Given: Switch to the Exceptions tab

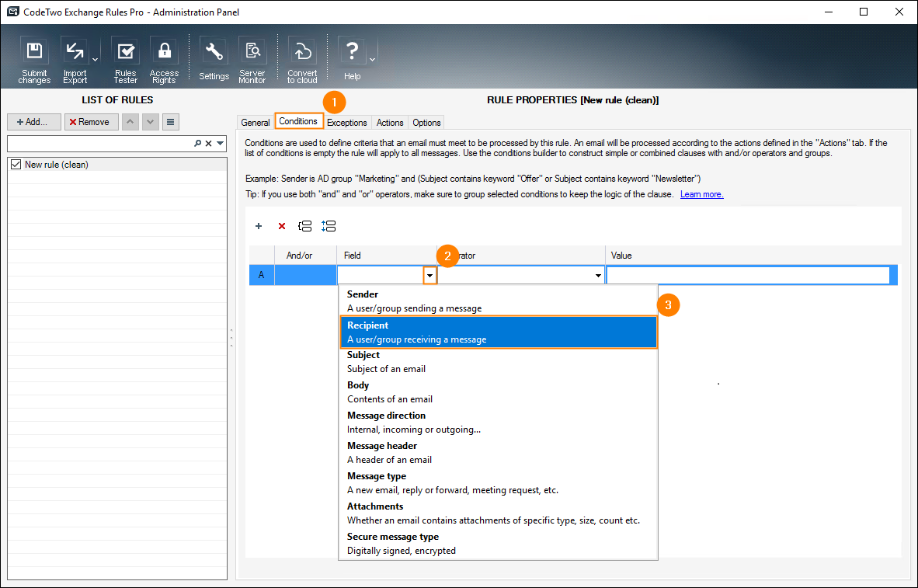Looking at the screenshot, I should tap(346, 123).
